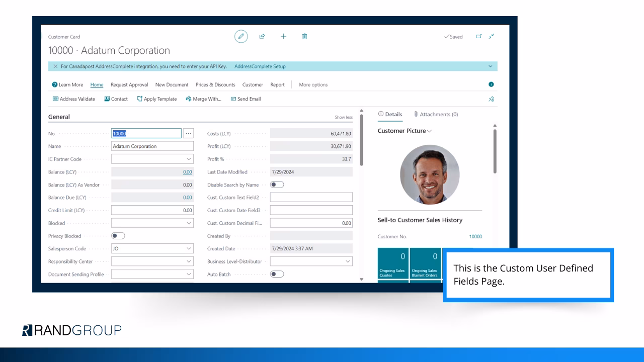Open AddressComplete Setup link
The image size is (644, 362).
click(x=260, y=66)
